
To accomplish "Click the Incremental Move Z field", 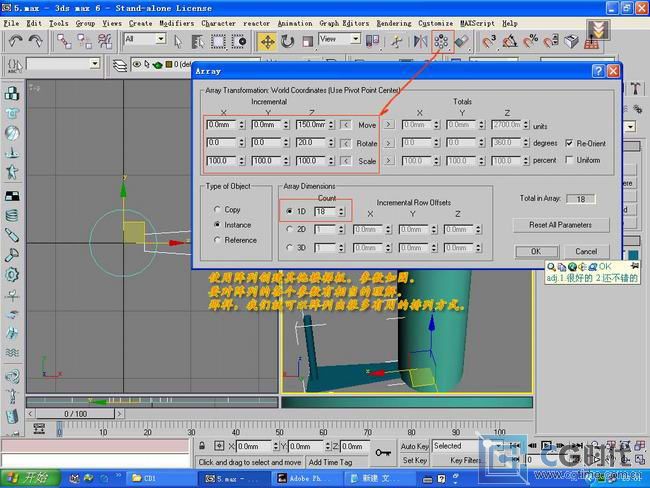I will coord(311,124).
